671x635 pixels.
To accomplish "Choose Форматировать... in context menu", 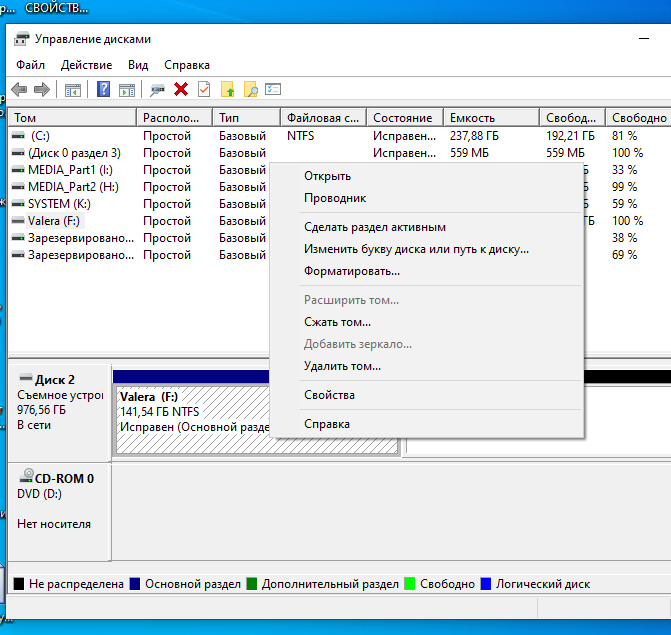I will point(427,272).
